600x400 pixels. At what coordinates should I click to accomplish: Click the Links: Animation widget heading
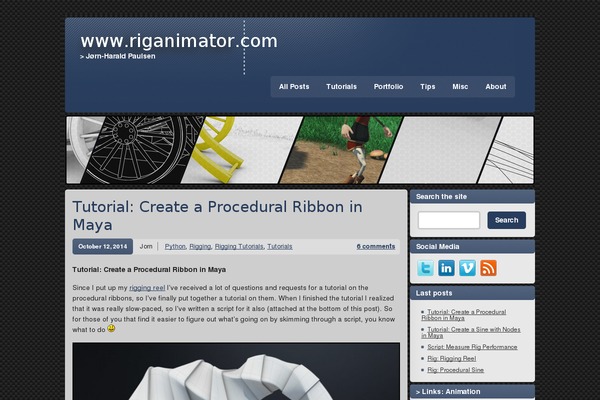click(448, 392)
